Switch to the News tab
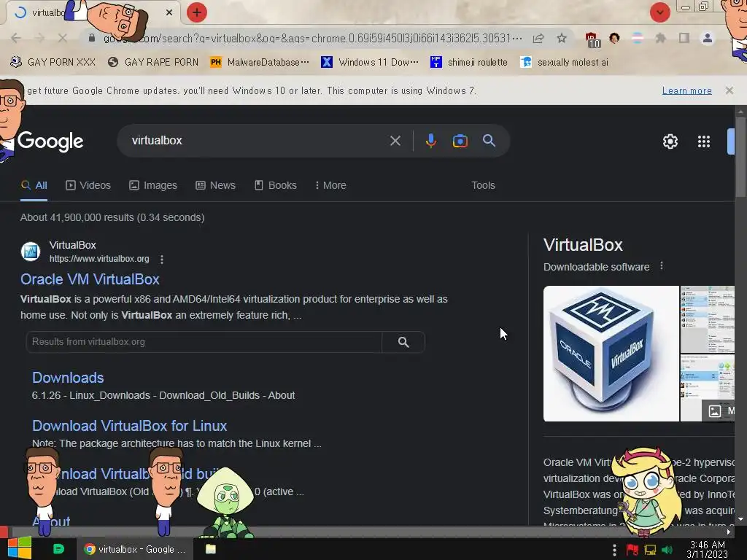The width and height of the screenshot is (747, 560). click(x=215, y=185)
